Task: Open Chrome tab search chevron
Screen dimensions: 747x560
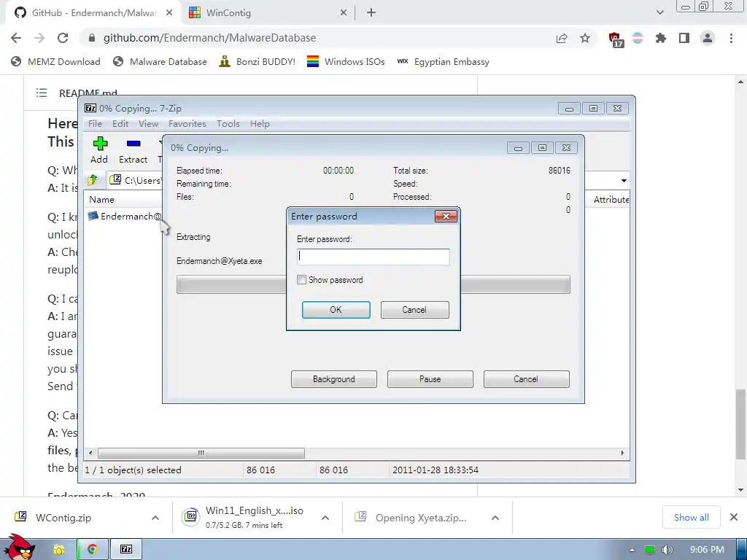Action: point(659,12)
